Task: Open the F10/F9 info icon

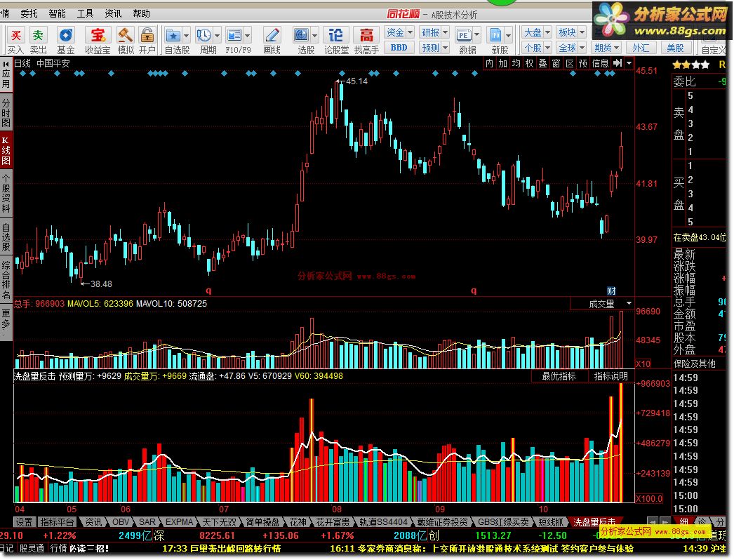Action: [234, 36]
